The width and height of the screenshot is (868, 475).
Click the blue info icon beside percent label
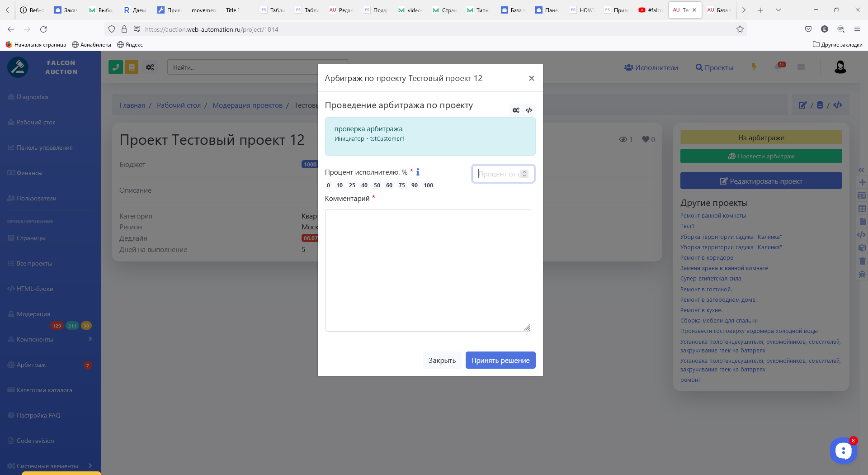point(418,172)
